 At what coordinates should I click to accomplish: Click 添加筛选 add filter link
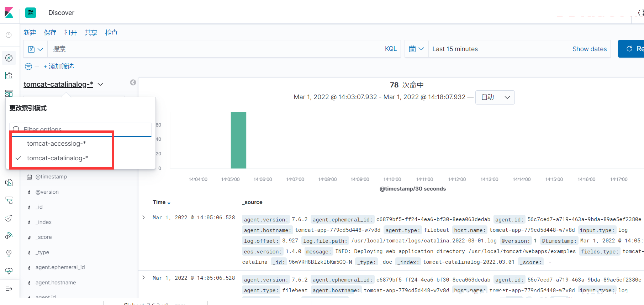[x=59, y=66]
